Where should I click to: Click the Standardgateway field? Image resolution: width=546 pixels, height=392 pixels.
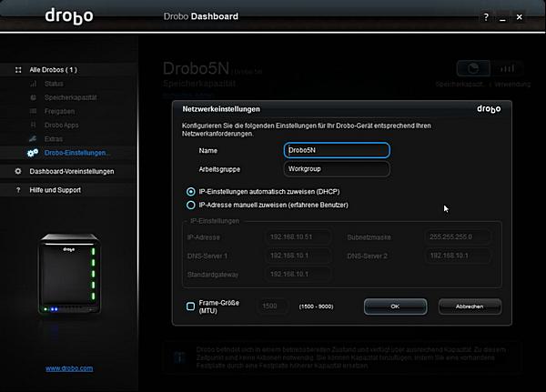[298, 274]
